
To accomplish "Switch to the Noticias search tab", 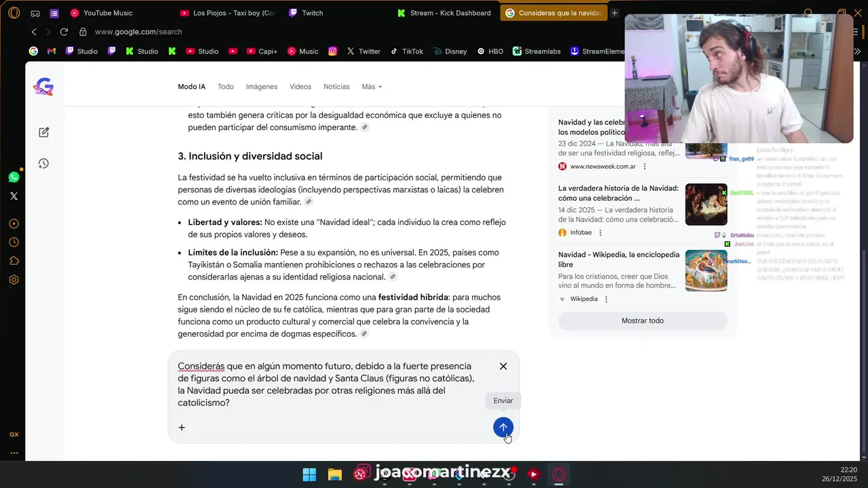I will [336, 87].
